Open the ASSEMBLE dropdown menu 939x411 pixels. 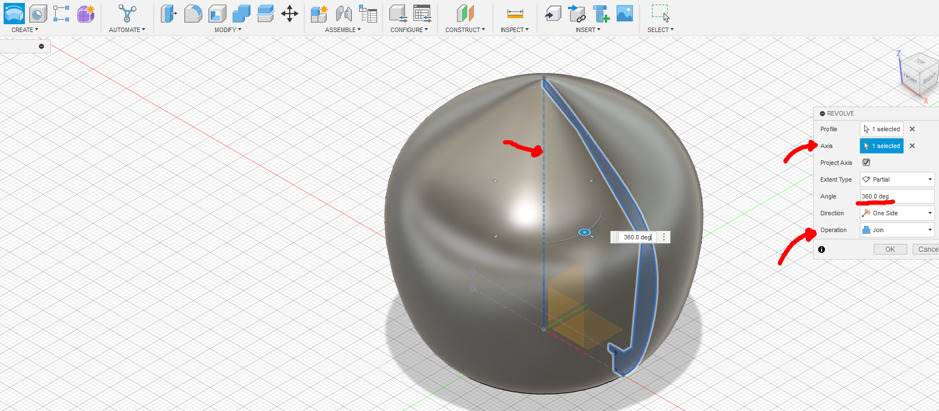(x=343, y=29)
